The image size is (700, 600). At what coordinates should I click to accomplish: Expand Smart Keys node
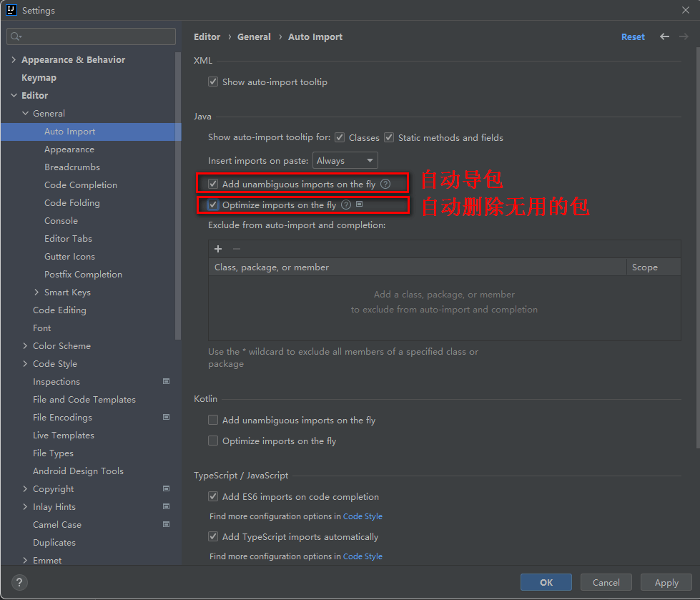pos(36,292)
